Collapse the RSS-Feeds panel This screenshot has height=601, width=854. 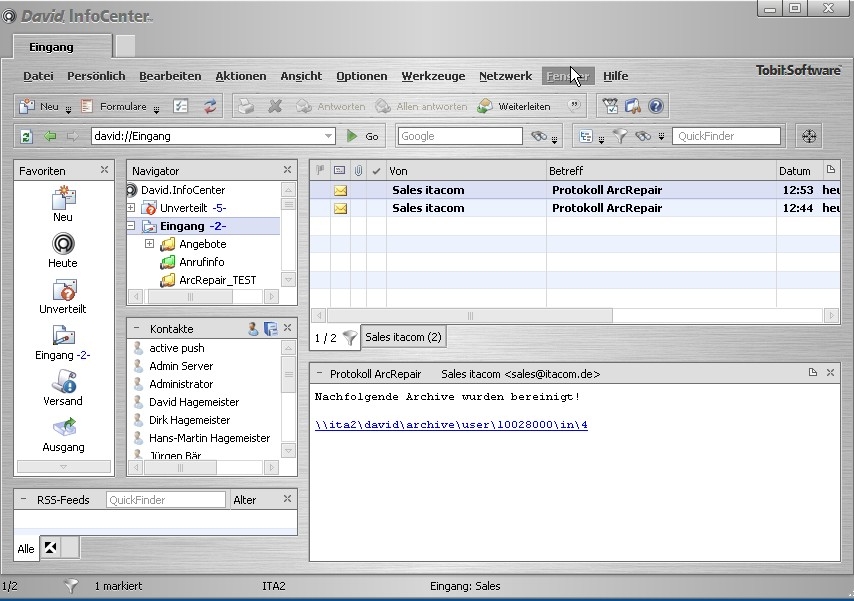pyautogui.click(x=23, y=499)
